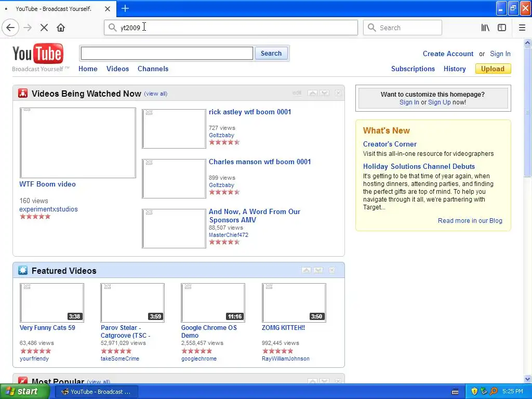Open the Creator's Corner link
This screenshot has height=399, width=532.
pos(390,144)
